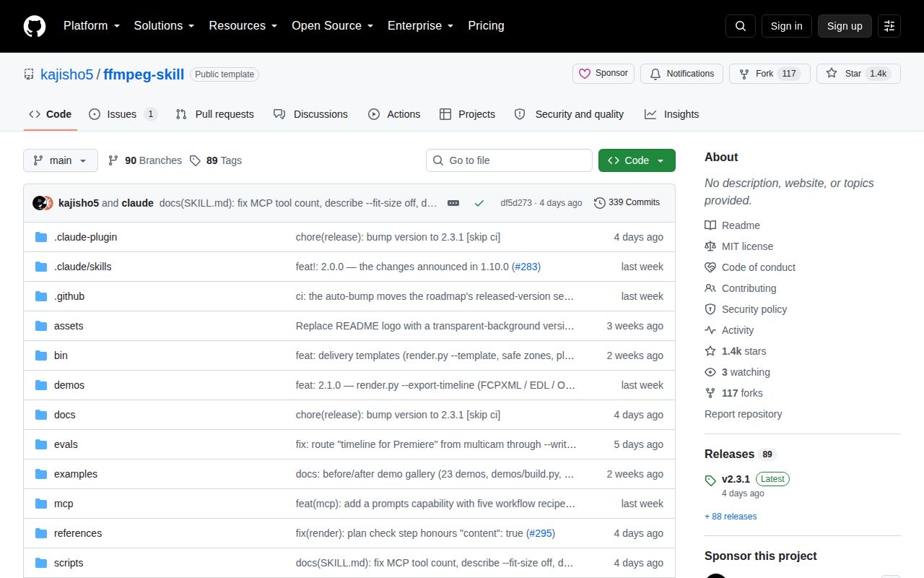Open the search magnifier button
The image size is (924, 578).
(x=741, y=26)
